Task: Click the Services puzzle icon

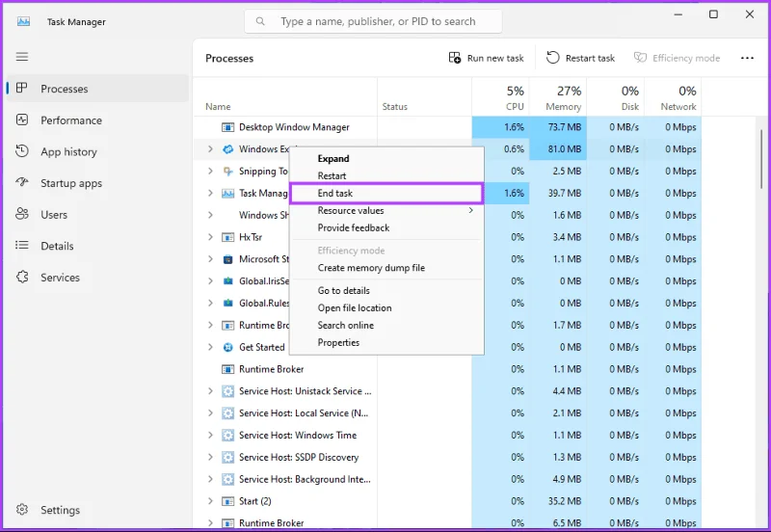Action: [x=22, y=277]
